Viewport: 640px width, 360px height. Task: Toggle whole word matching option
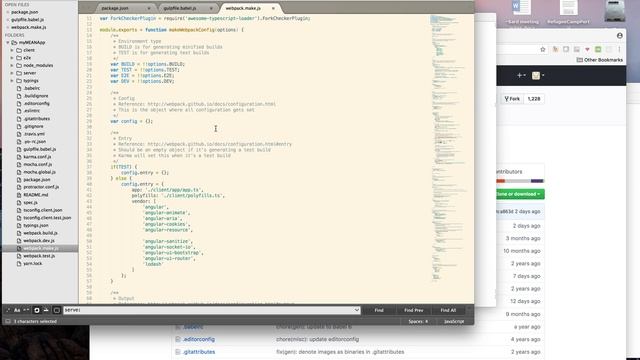coord(27,310)
